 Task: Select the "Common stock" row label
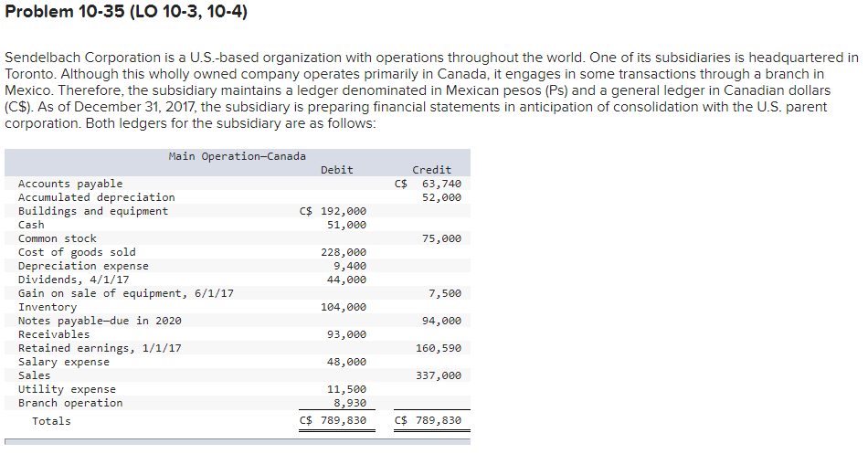tap(57, 238)
